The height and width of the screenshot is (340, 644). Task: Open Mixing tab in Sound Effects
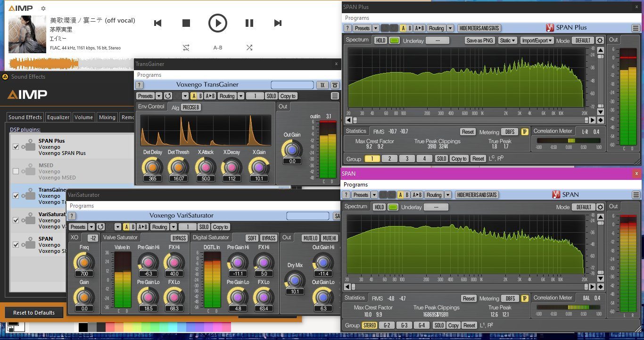(107, 117)
